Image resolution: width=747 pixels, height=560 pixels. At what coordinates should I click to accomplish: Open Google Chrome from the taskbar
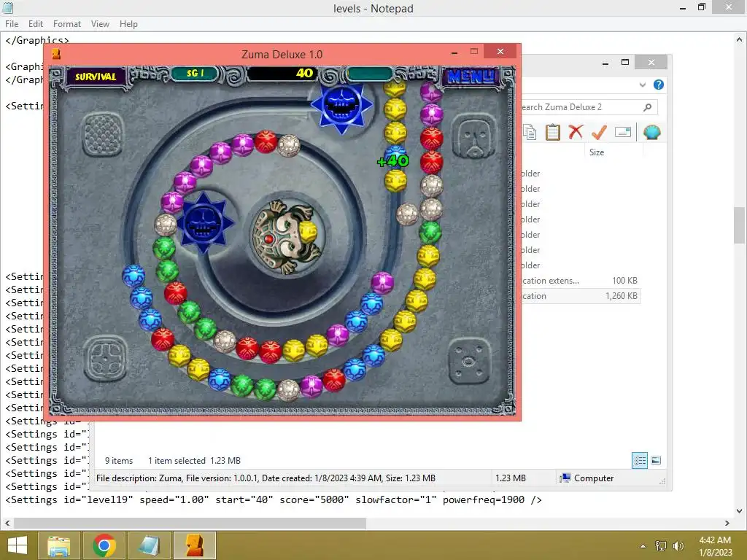(x=104, y=545)
